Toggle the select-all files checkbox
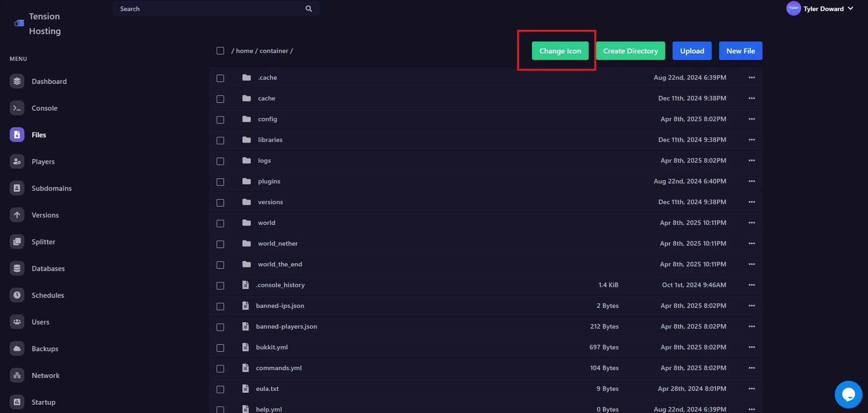Viewport: 868px width, 413px height. click(220, 51)
